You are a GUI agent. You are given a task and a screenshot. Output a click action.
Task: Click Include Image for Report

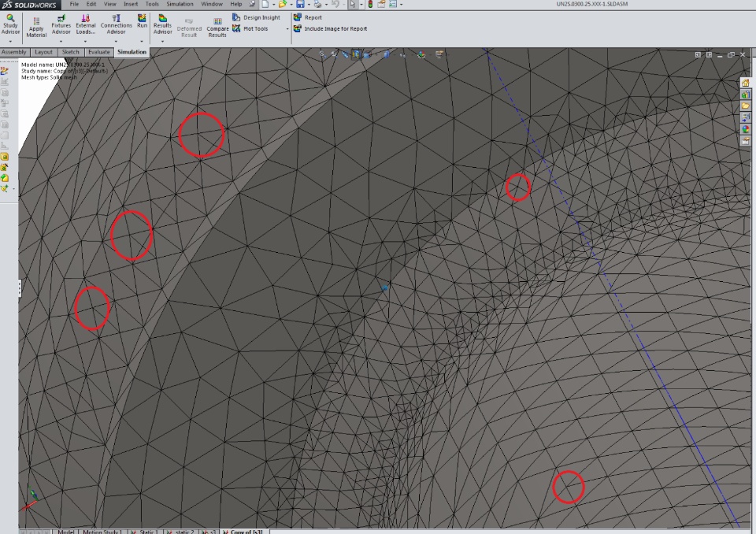click(x=330, y=29)
